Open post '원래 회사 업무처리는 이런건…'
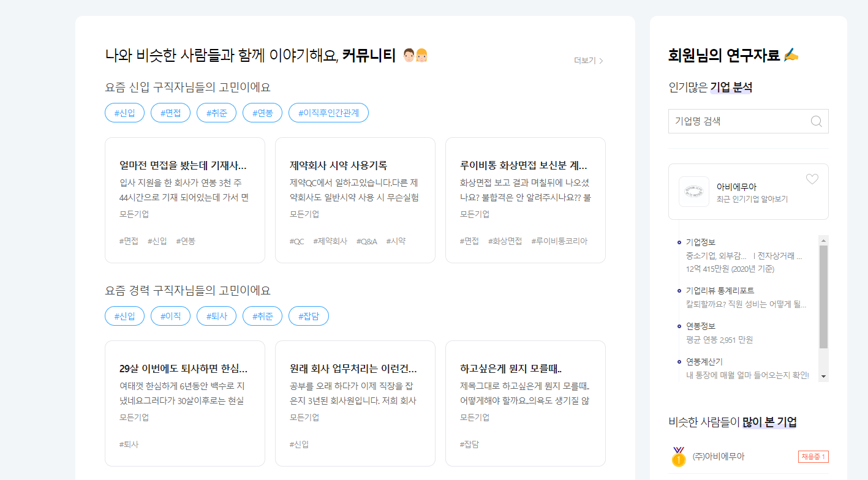This screenshot has height=480, width=868. (x=354, y=369)
